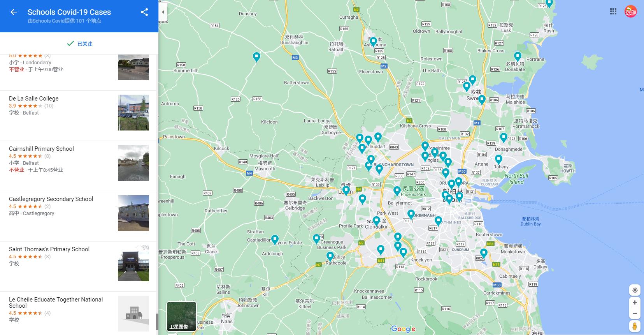Click the Maynooth map label

tap(265, 166)
